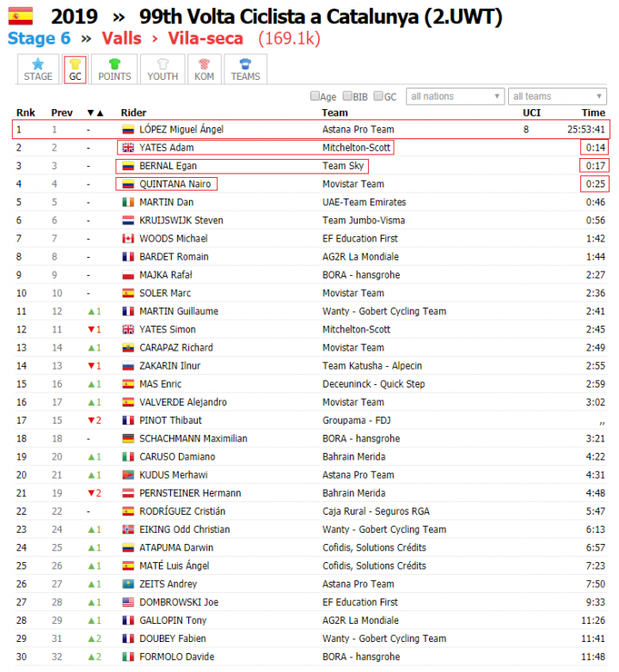Open rider MARTIN Guillaume profile

[179, 311]
